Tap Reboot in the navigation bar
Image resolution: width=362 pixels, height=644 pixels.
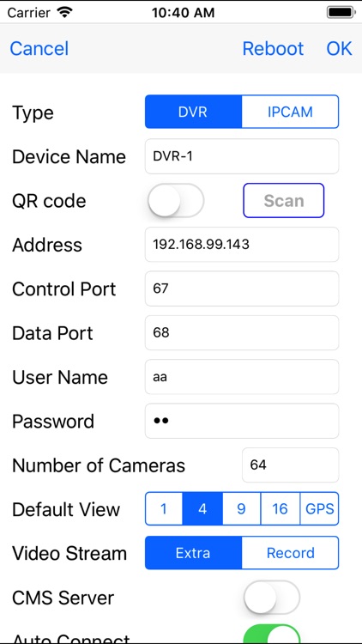273,48
